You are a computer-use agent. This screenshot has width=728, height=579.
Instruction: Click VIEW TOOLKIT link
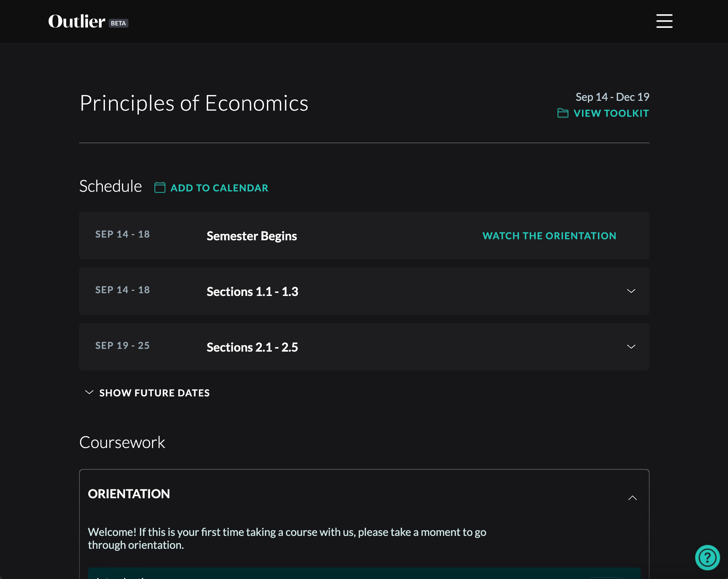(x=611, y=113)
